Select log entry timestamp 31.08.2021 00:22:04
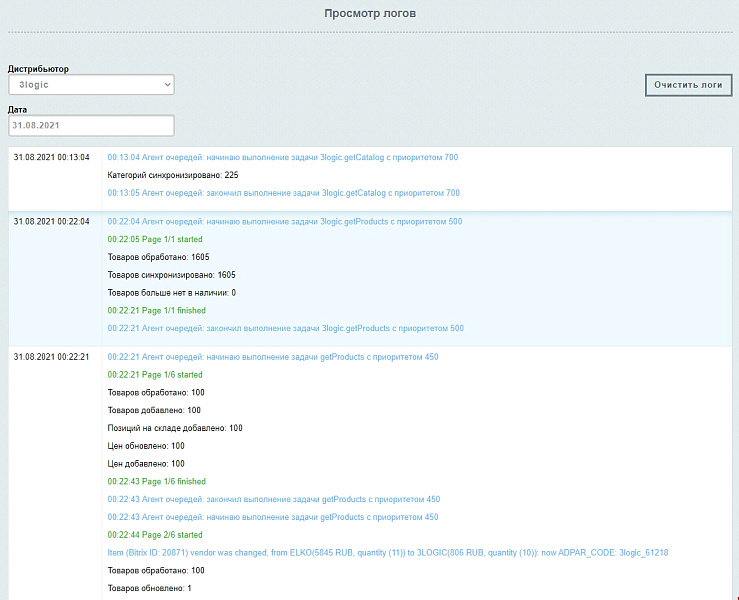 pyautogui.click(x=52, y=222)
